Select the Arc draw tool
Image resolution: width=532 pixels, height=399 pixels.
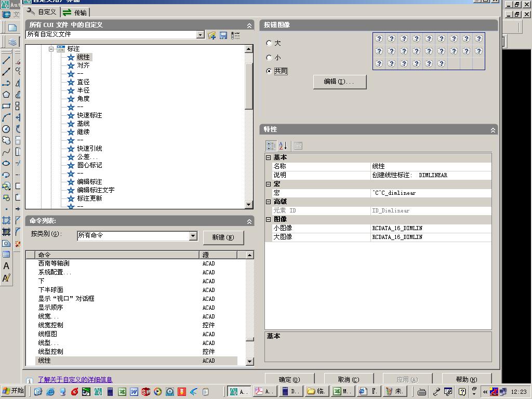(6, 117)
